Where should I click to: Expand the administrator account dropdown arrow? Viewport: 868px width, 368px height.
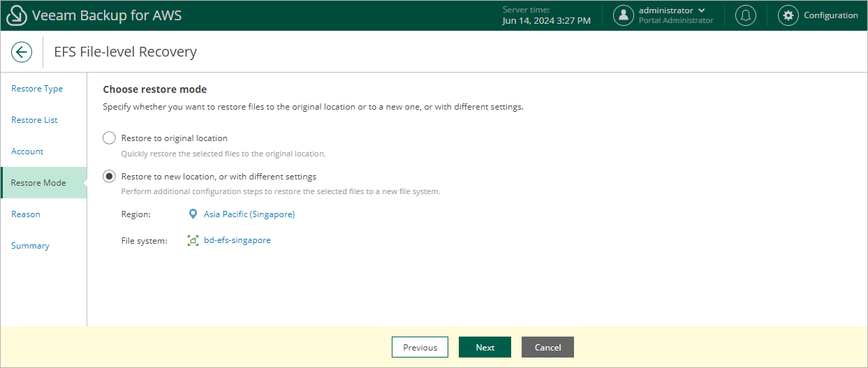(x=702, y=10)
